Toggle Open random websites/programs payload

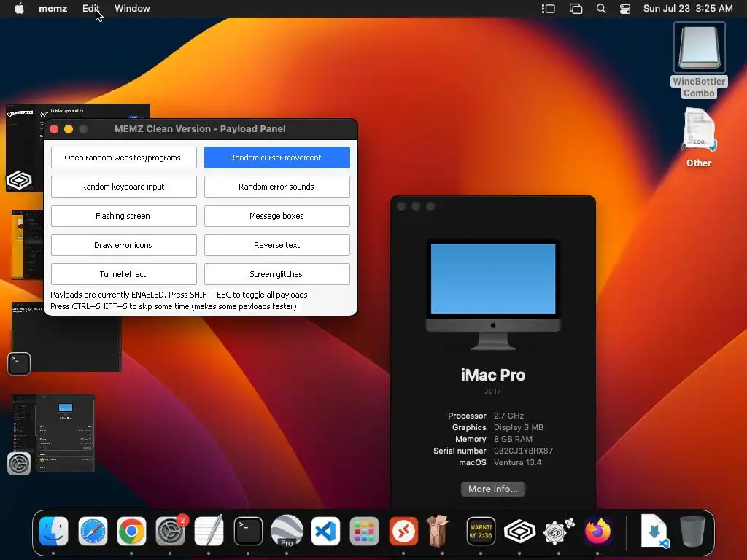(x=123, y=157)
